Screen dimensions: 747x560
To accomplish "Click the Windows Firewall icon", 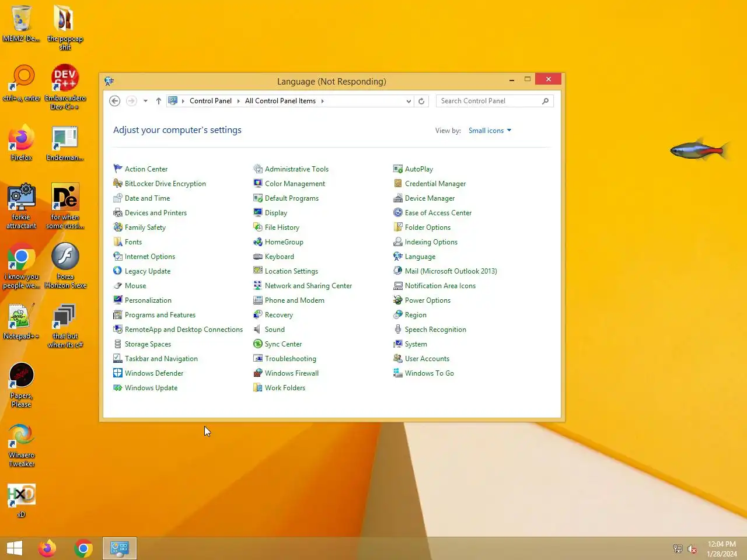I will point(258,373).
